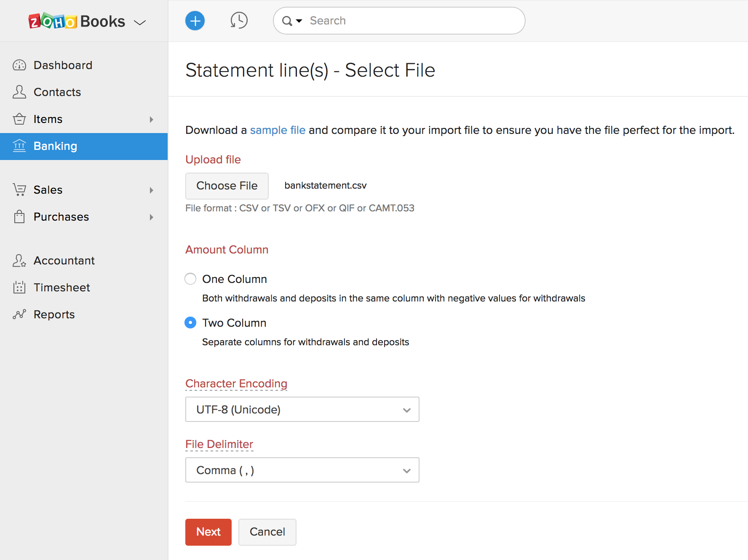Select the One Column radio option
The image size is (748, 560).
coord(190,279)
